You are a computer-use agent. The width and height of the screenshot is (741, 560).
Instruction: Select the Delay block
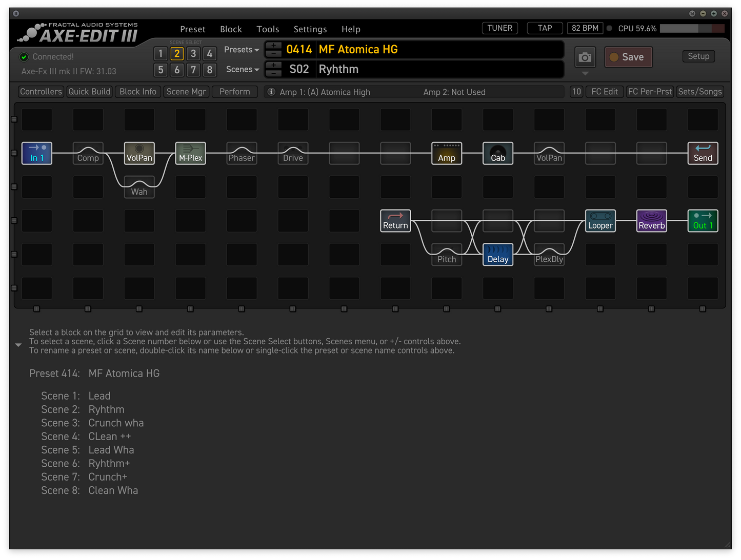[x=498, y=255]
